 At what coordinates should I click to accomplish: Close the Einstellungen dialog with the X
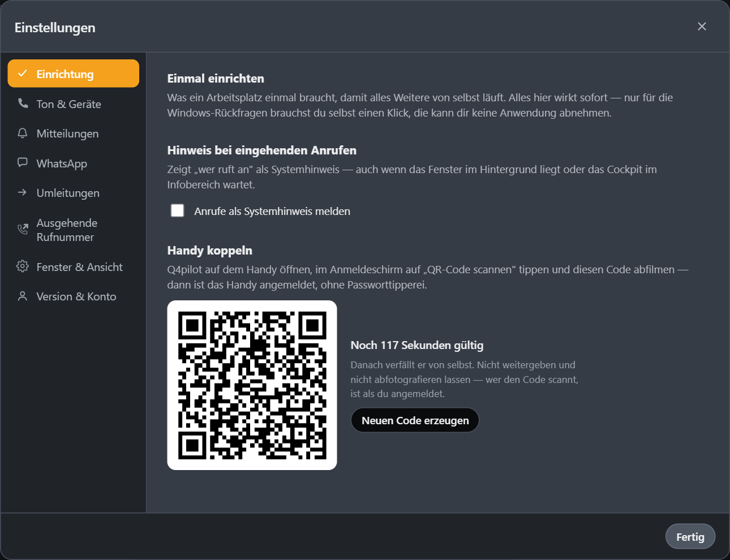tap(702, 27)
